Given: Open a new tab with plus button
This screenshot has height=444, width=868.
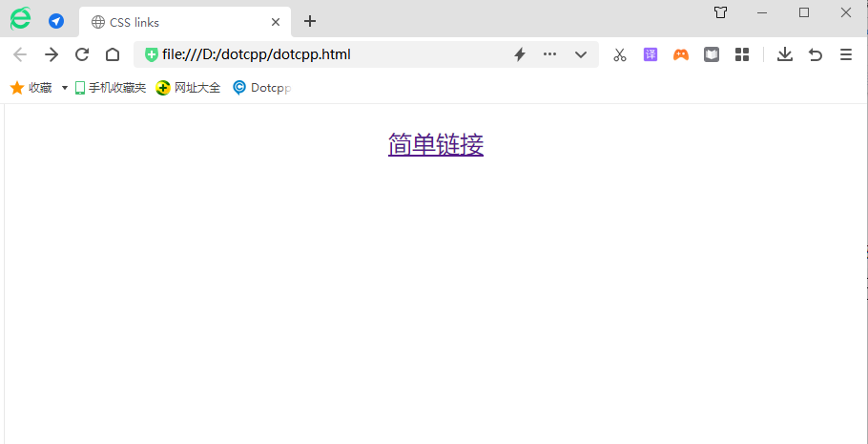Looking at the screenshot, I should (310, 22).
